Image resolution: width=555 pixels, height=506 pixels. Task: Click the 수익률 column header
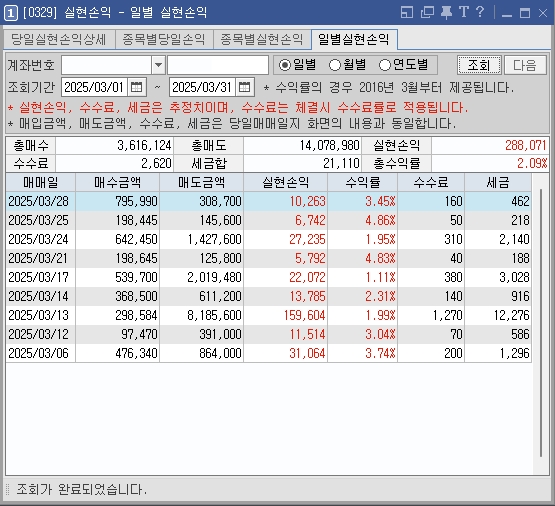pyautogui.click(x=363, y=183)
